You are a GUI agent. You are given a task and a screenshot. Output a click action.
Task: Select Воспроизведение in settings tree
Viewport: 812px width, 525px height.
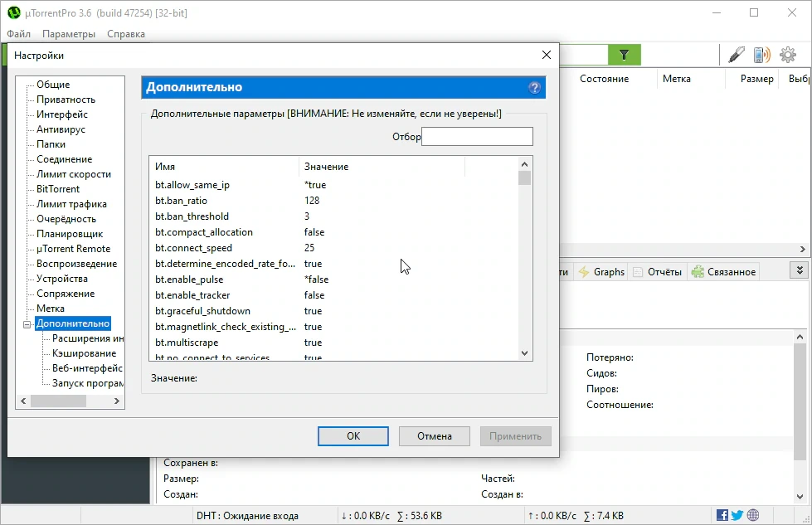pos(76,264)
